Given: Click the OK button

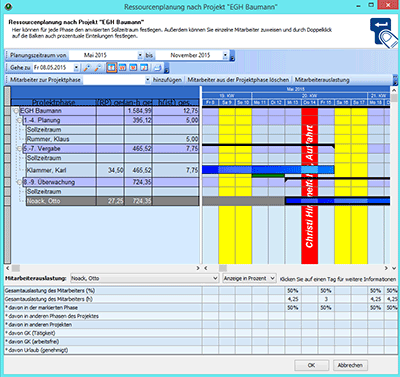Looking at the screenshot, I should (311, 365).
